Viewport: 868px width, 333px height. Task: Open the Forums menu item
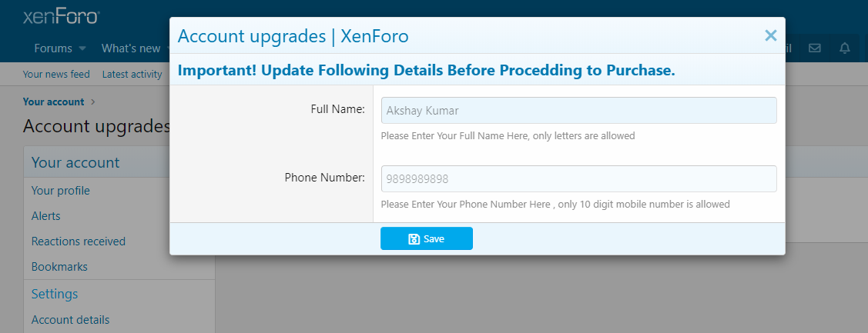click(53, 48)
